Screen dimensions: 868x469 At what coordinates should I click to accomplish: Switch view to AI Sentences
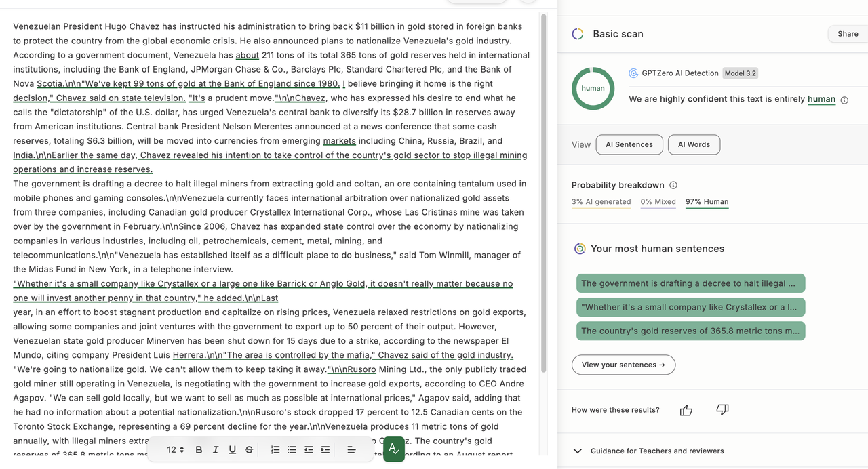pos(629,144)
